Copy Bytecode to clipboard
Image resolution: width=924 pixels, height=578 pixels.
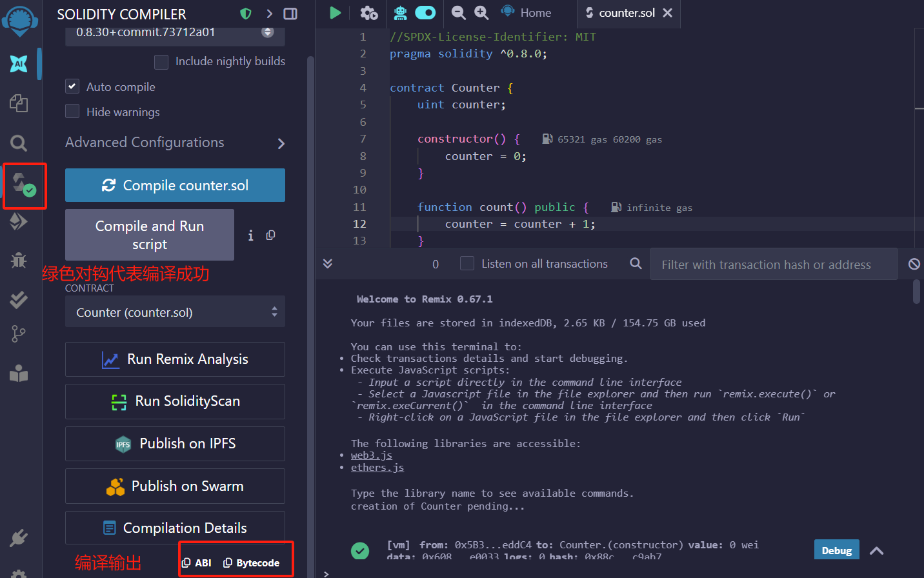click(x=252, y=563)
